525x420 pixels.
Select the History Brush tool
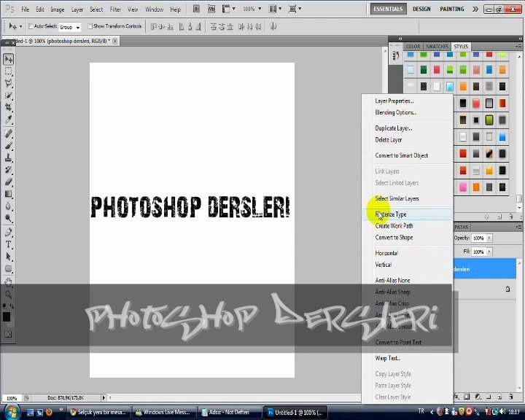click(x=9, y=169)
